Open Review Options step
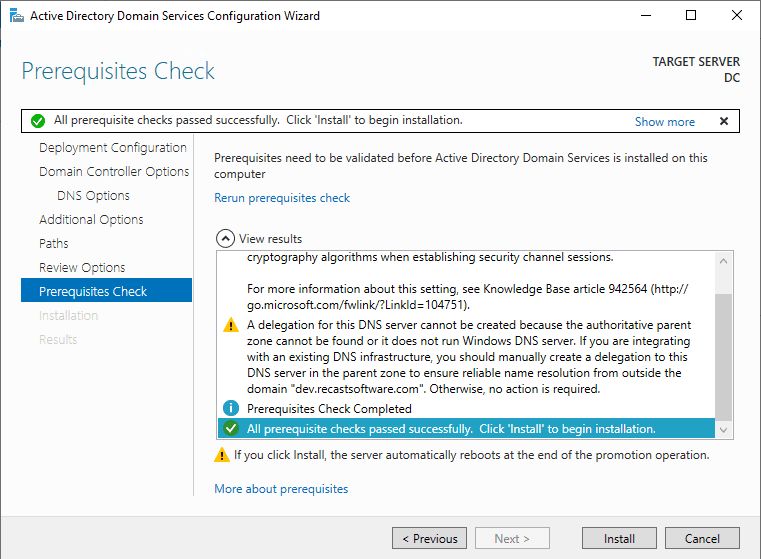This screenshot has height=559, width=761. point(82,268)
